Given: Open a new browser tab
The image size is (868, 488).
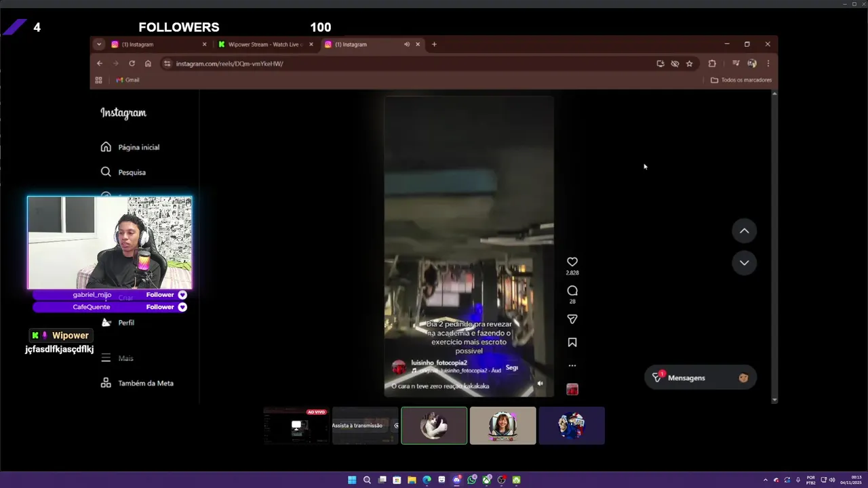Looking at the screenshot, I should coord(434,44).
